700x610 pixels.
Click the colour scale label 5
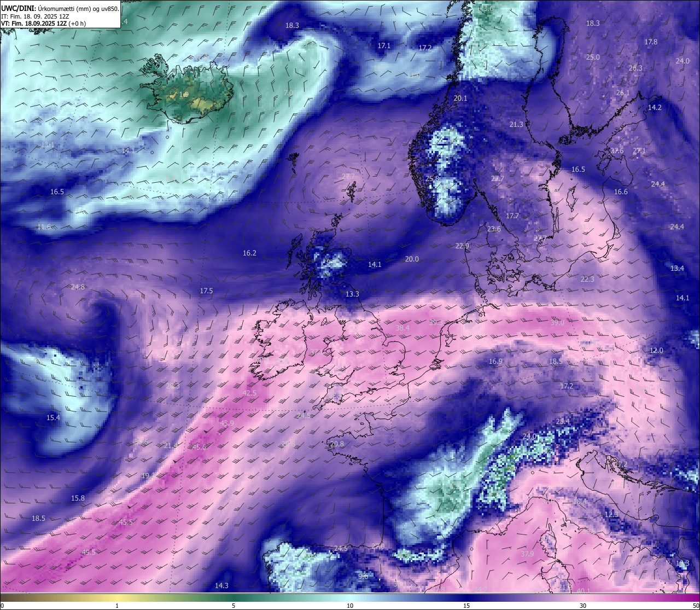tap(234, 606)
